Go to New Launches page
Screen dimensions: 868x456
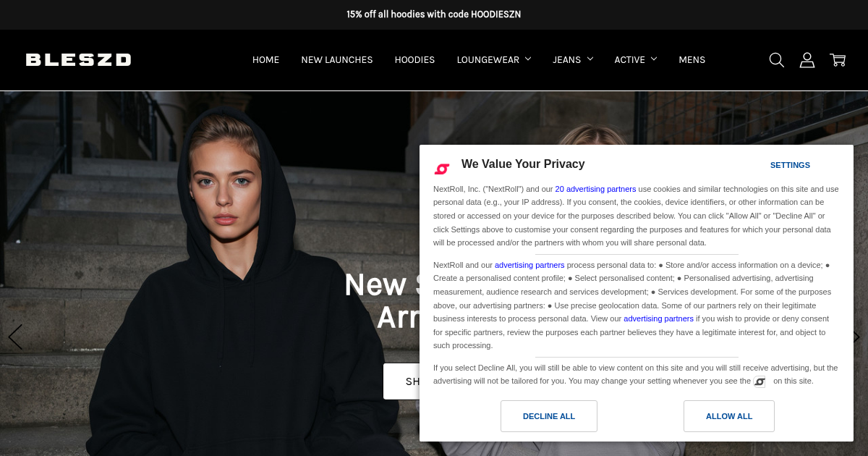pos(337,60)
